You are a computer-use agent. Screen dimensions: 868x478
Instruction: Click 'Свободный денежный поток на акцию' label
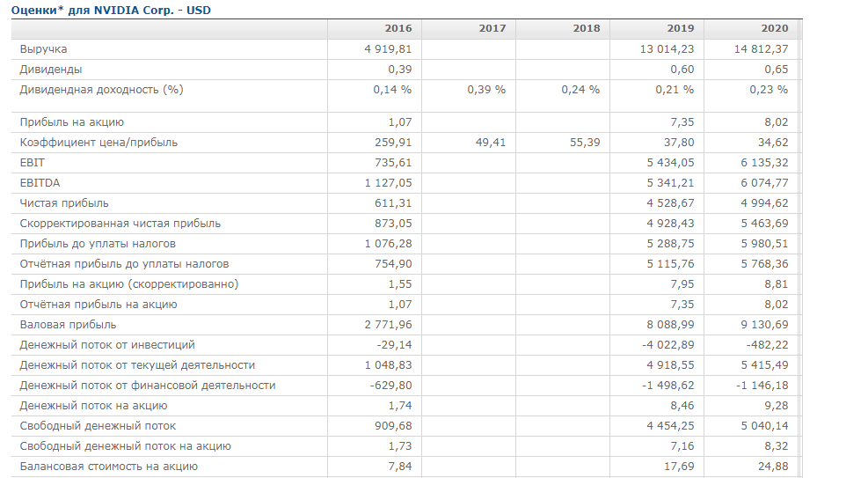point(125,446)
